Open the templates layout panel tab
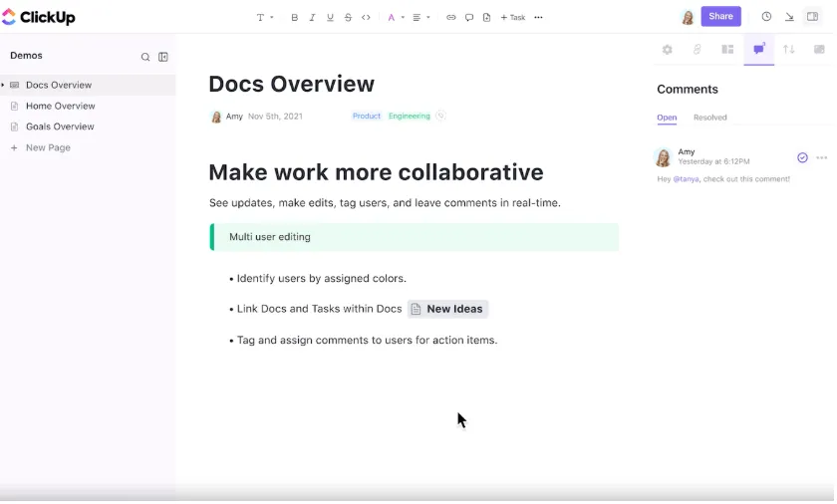837x504 pixels. (727, 50)
